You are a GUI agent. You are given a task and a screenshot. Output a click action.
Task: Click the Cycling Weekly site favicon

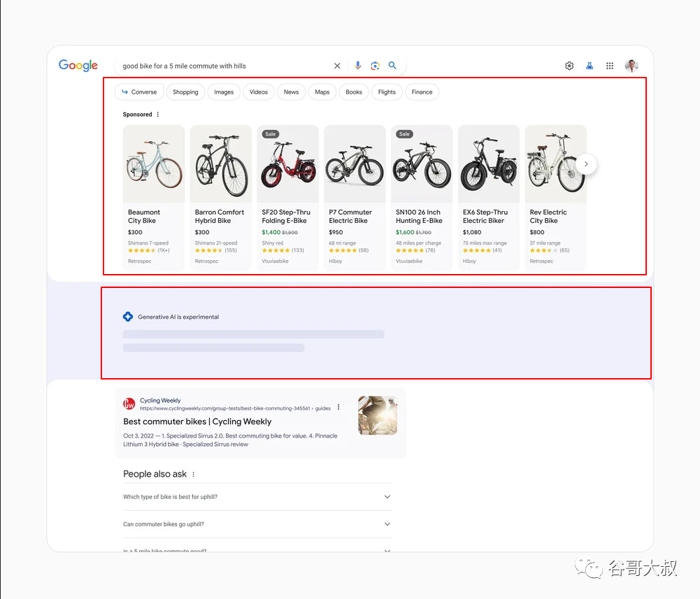coord(129,403)
